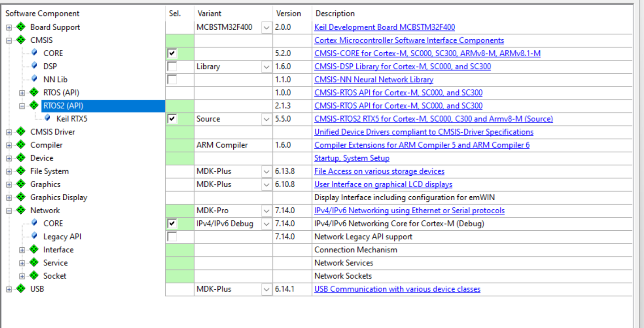
Task: Click the blue gem icon beside Keil RTX5
Action: click(48, 118)
